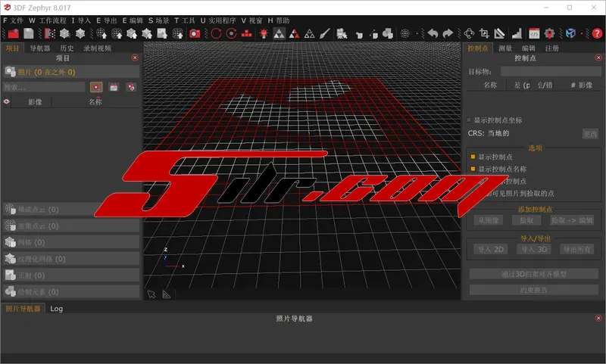Click the highlighted gray triangles mesh icon
Image resolution: width=606 pixels, height=364 pixels.
point(279,34)
